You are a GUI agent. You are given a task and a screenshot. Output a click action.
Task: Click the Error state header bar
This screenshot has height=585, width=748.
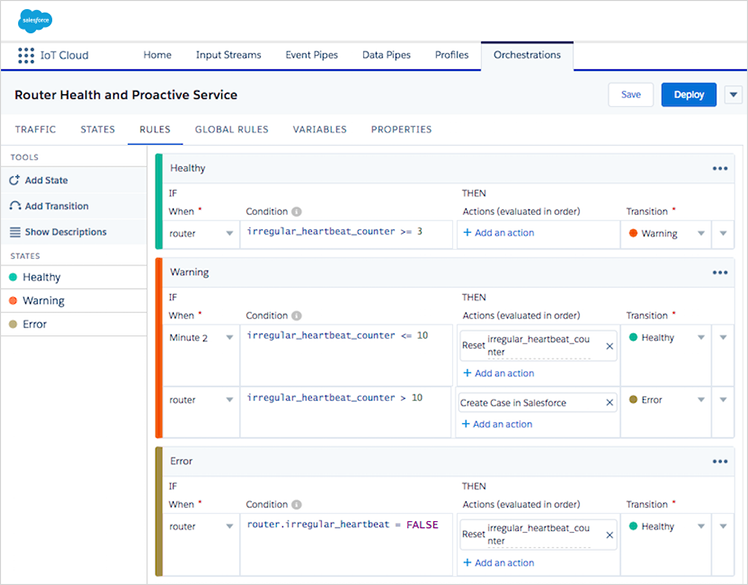[x=448, y=461]
